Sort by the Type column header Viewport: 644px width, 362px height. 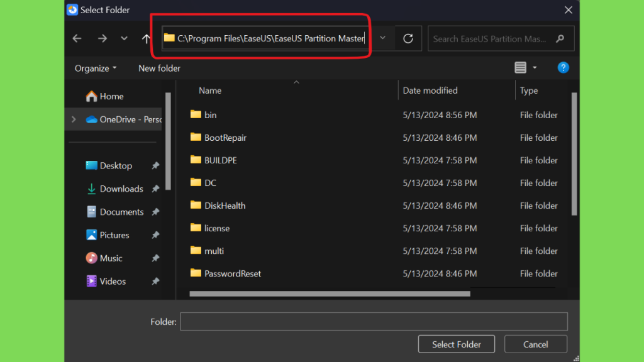tap(528, 90)
